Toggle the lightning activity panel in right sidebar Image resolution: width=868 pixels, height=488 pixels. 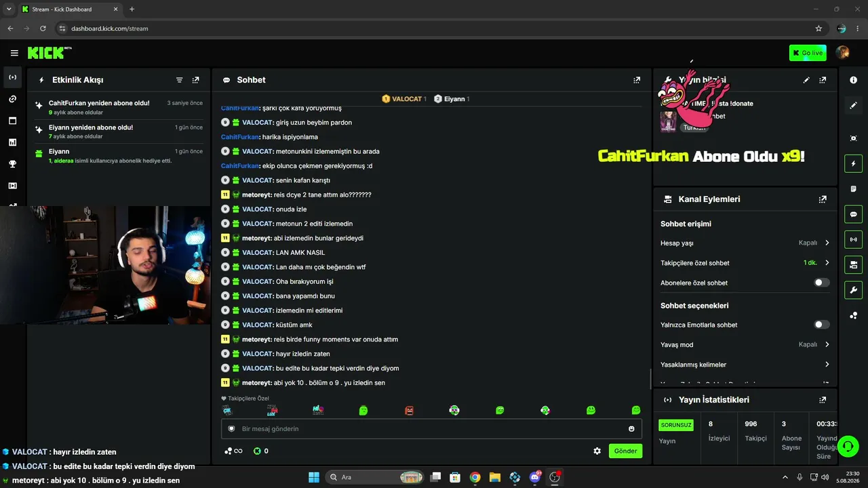(853, 163)
